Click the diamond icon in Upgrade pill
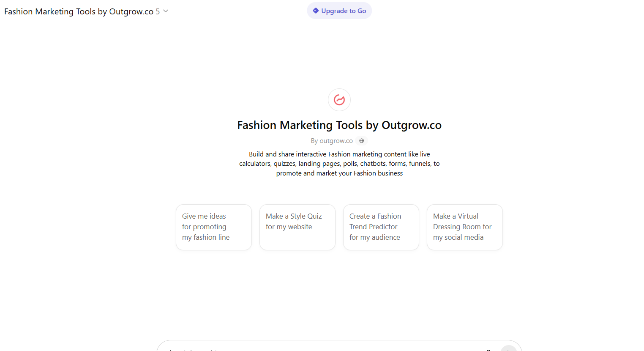 coord(316,11)
